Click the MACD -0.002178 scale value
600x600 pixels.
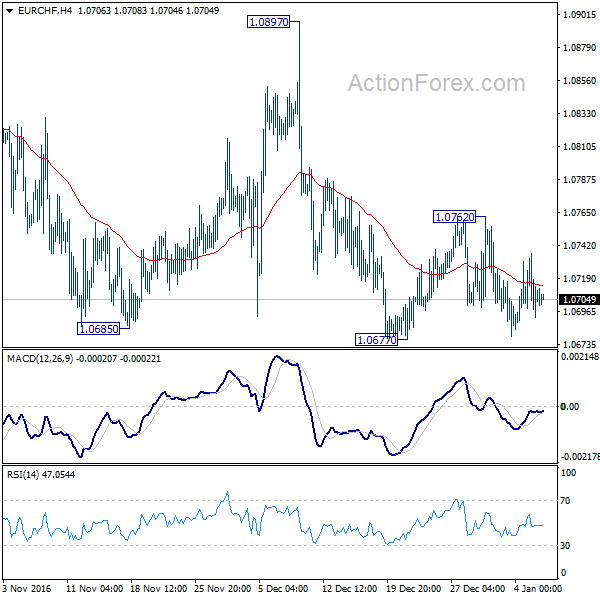[x=579, y=457]
